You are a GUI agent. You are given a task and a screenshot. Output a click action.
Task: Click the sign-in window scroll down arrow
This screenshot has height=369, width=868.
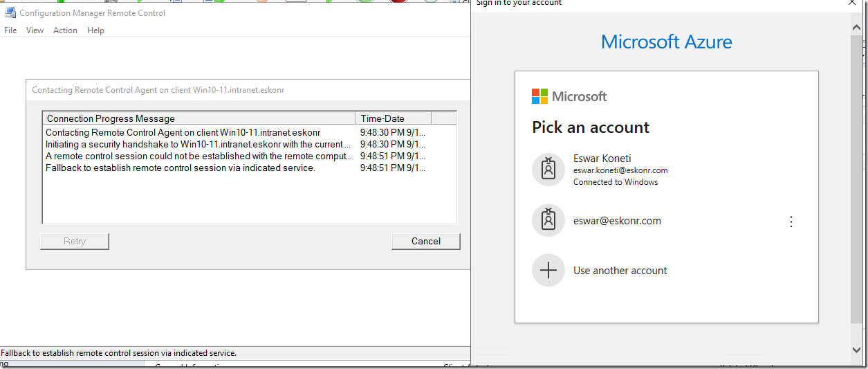coord(858,350)
